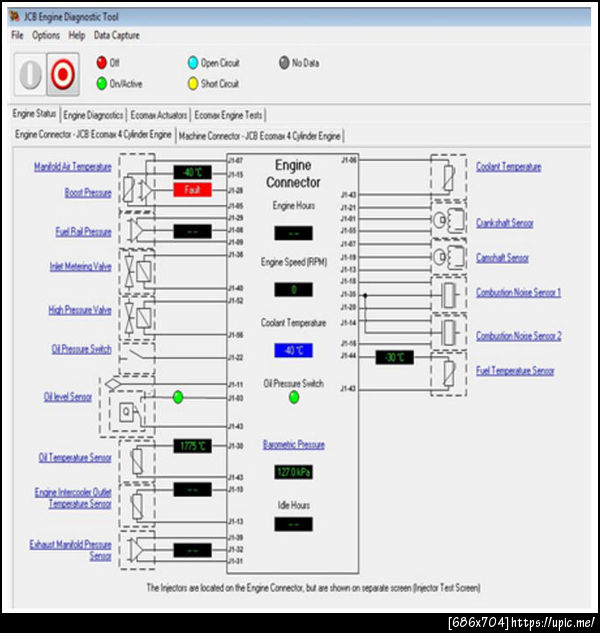
Task: Click the Idle Hours readout box
Action: click(294, 524)
